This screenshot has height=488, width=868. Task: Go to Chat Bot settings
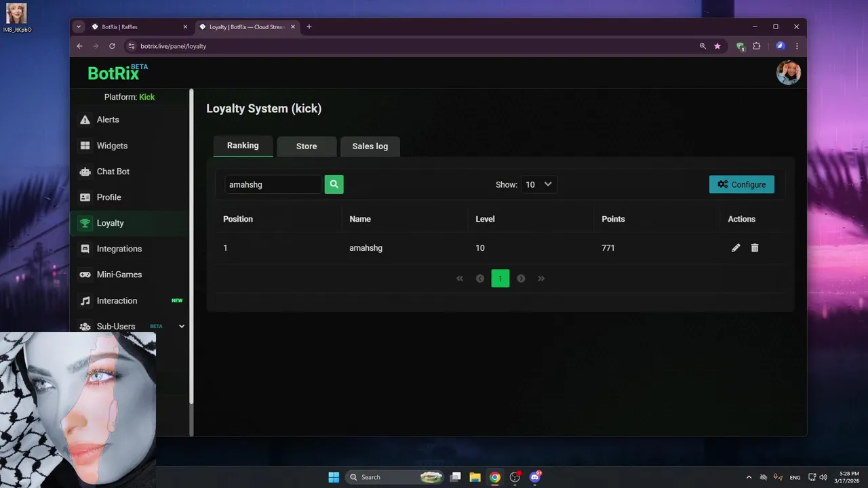click(x=130, y=171)
